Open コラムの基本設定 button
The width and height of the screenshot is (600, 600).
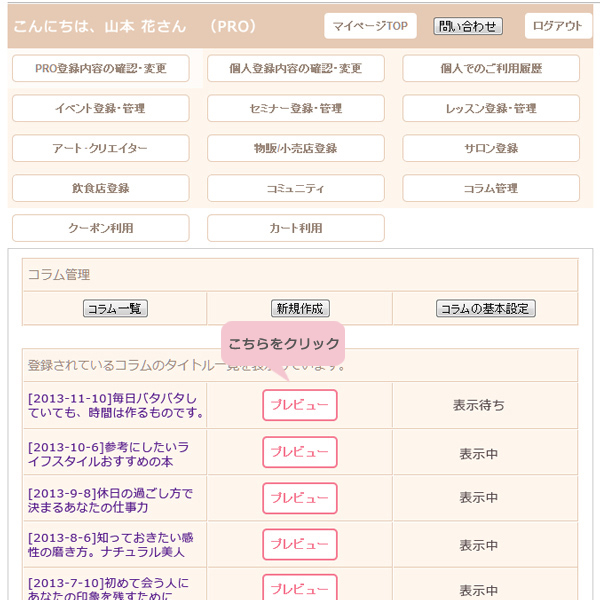(x=486, y=308)
